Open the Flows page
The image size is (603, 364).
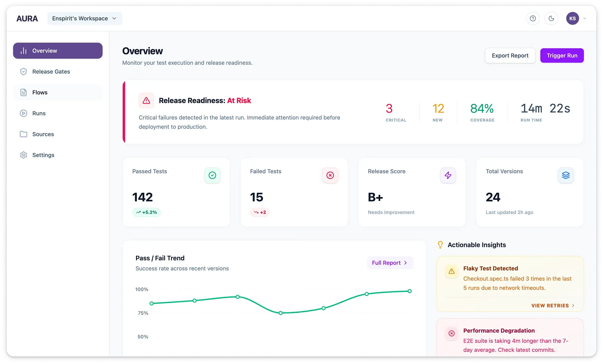[40, 93]
